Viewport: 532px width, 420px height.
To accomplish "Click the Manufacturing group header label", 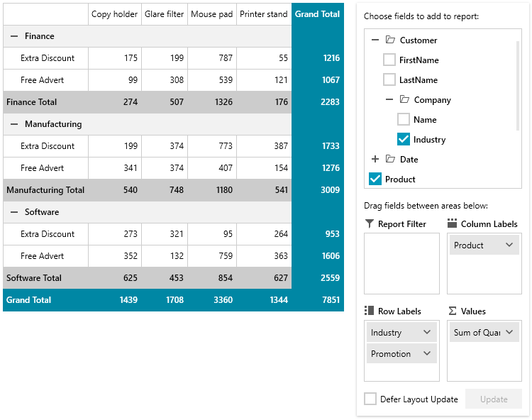I will tap(53, 124).
